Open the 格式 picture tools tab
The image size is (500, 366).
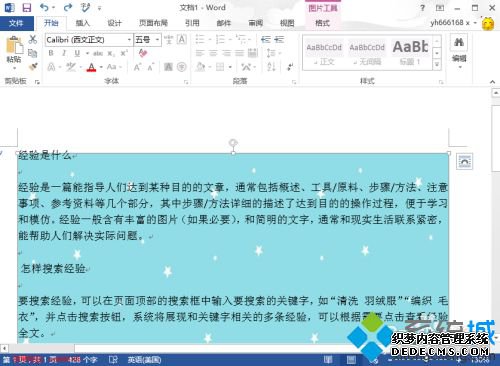(x=322, y=23)
